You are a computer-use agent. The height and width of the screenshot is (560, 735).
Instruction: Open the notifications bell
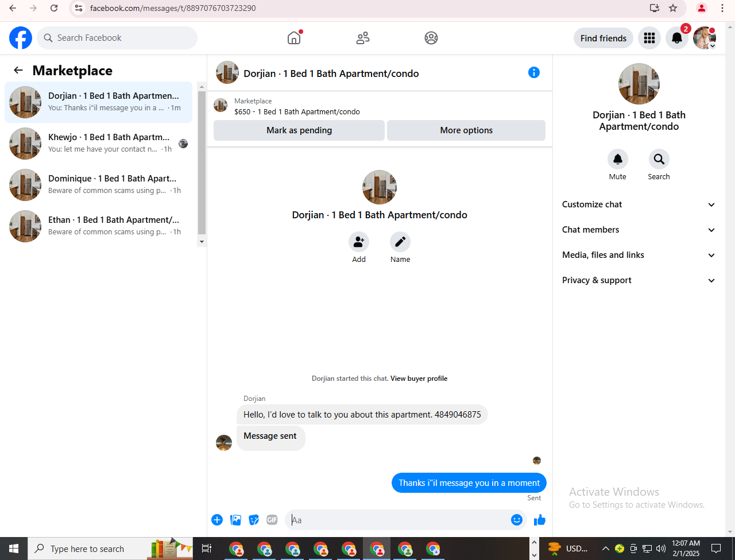pyautogui.click(x=677, y=38)
